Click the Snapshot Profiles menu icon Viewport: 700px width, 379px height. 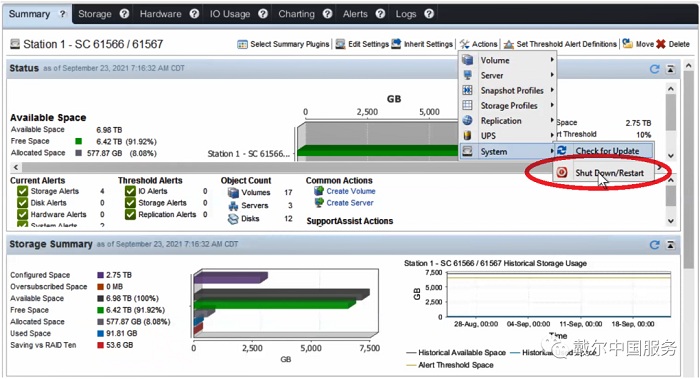click(467, 90)
